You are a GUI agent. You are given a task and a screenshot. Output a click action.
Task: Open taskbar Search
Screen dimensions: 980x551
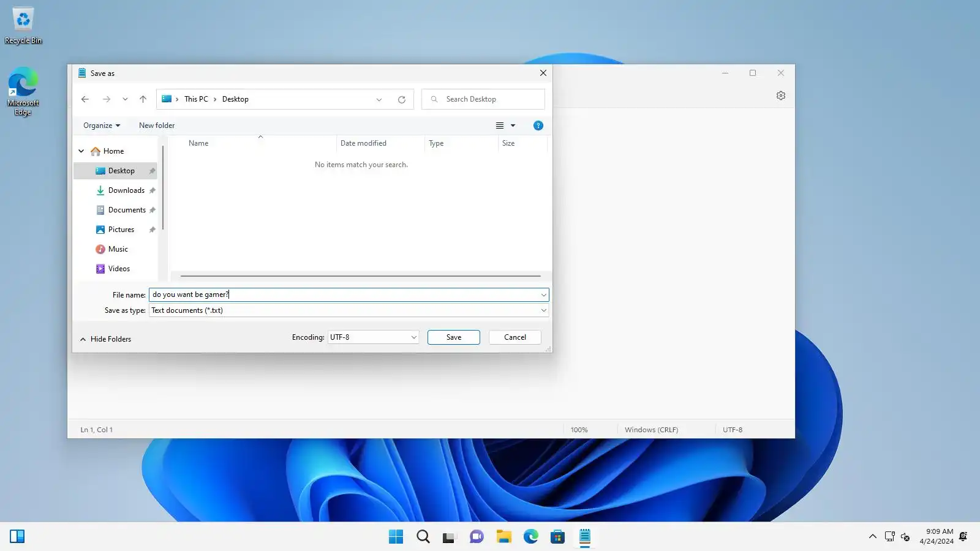pos(423,537)
